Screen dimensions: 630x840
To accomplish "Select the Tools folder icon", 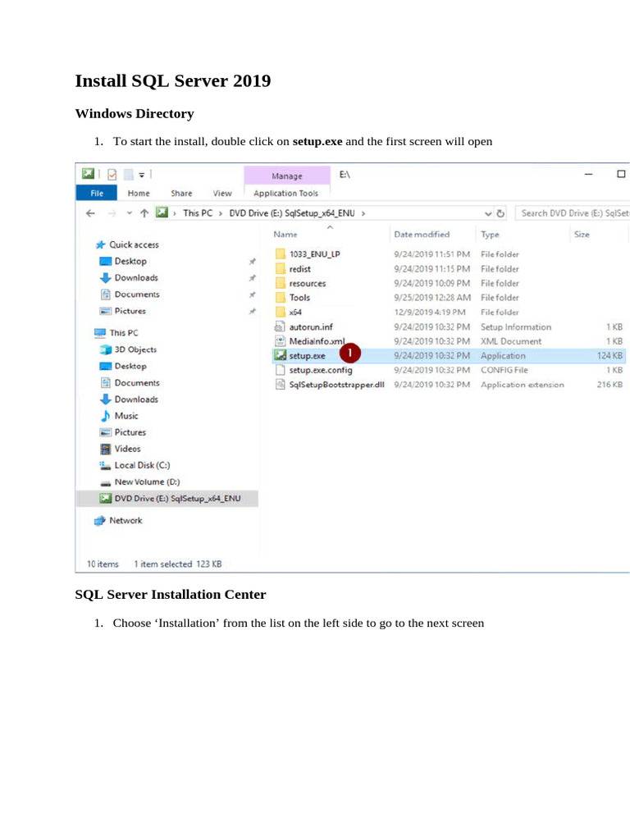I will [x=280, y=298].
